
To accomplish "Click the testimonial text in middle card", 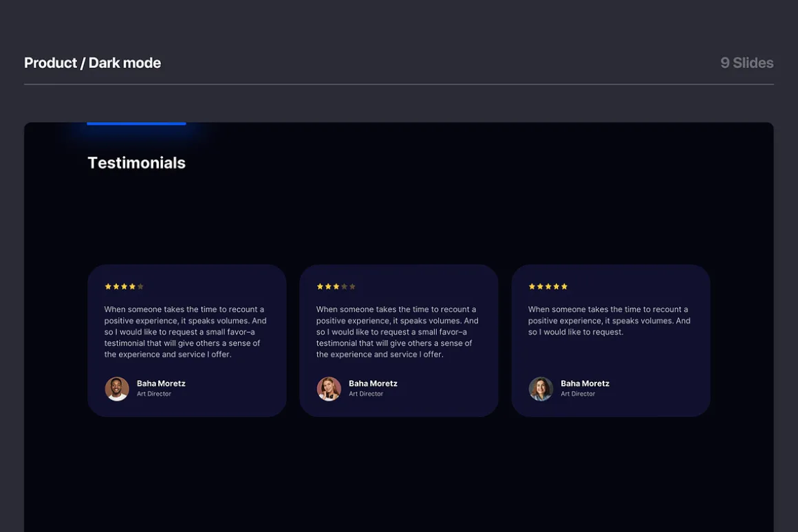I will pyautogui.click(x=398, y=331).
